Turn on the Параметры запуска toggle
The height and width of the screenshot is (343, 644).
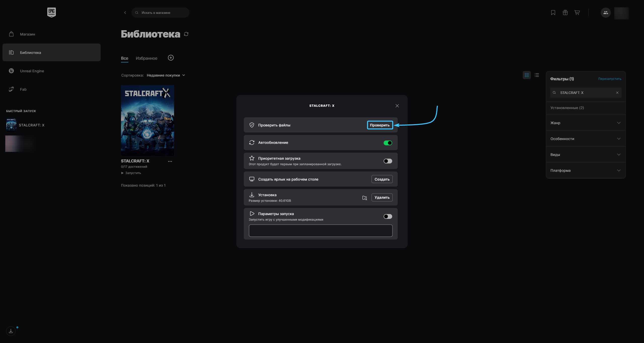[x=388, y=216]
